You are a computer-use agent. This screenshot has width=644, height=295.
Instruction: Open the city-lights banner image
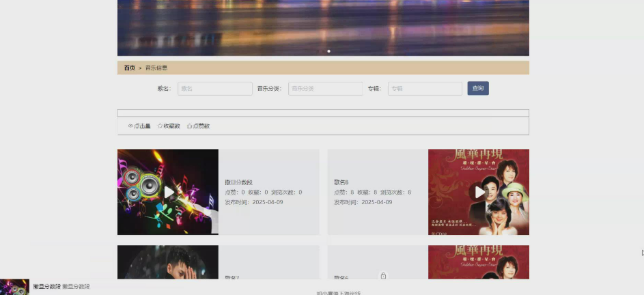[x=323, y=28]
